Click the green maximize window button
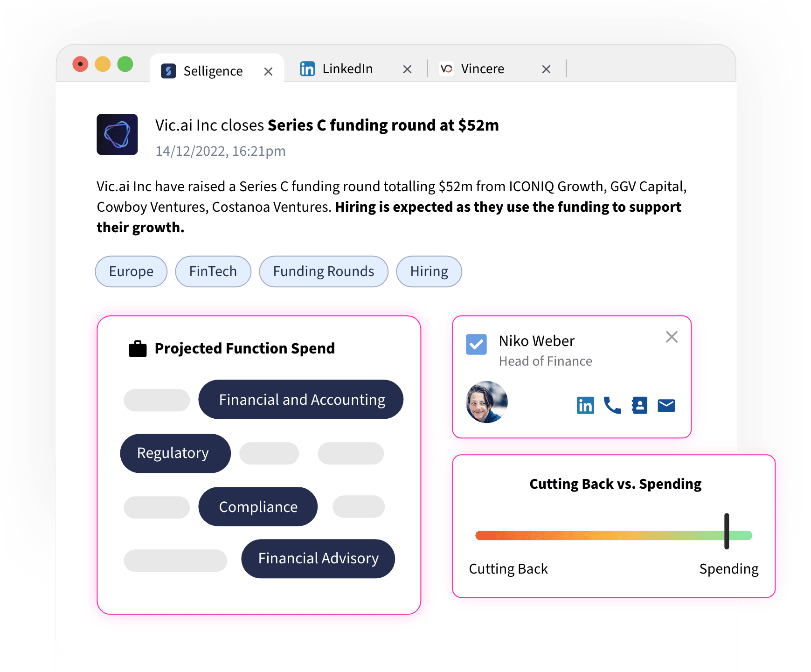811x672 pixels. pos(125,64)
